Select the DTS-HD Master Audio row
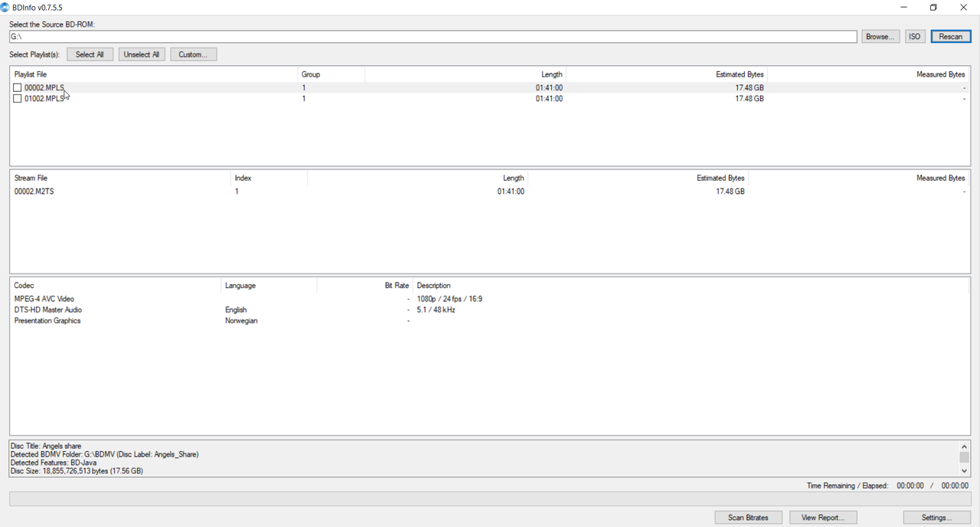Image resolution: width=980 pixels, height=527 pixels. click(490, 310)
